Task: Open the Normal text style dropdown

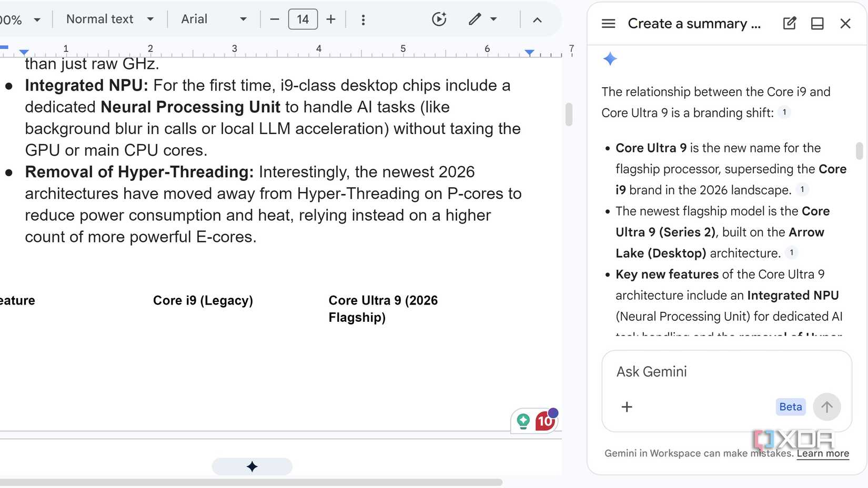Action: tap(109, 19)
